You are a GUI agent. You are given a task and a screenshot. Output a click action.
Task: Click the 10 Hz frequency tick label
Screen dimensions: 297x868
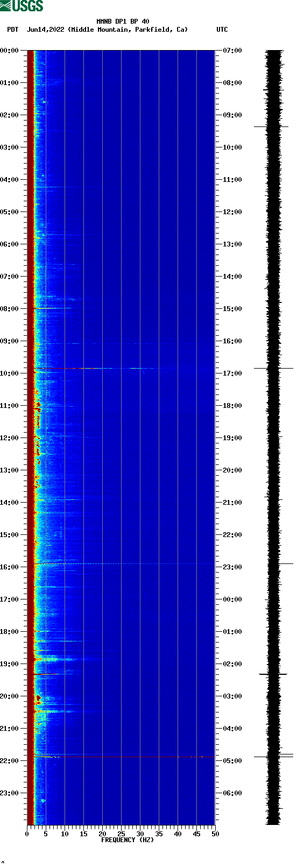pos(65,834)
